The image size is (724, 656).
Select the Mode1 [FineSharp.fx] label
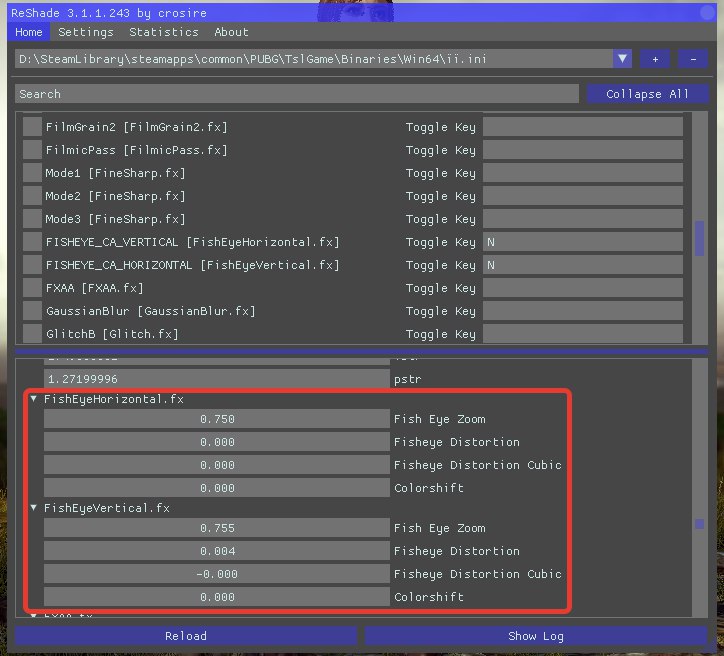point(115,173)
